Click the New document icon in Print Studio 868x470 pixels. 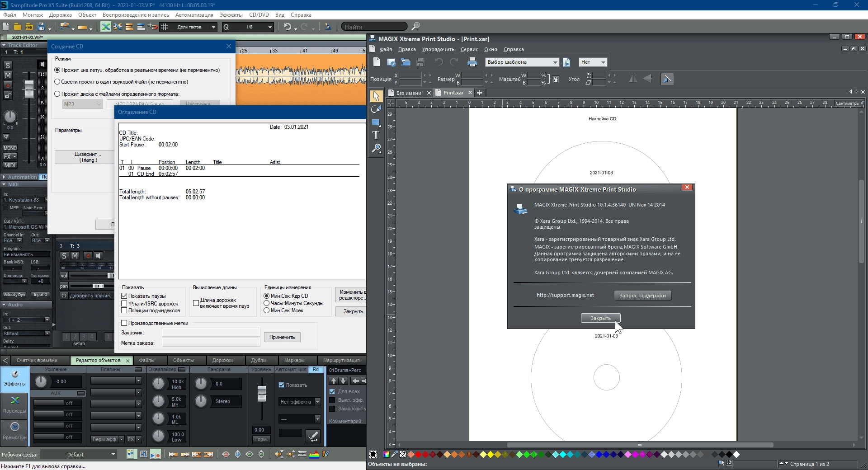[377, 62]
